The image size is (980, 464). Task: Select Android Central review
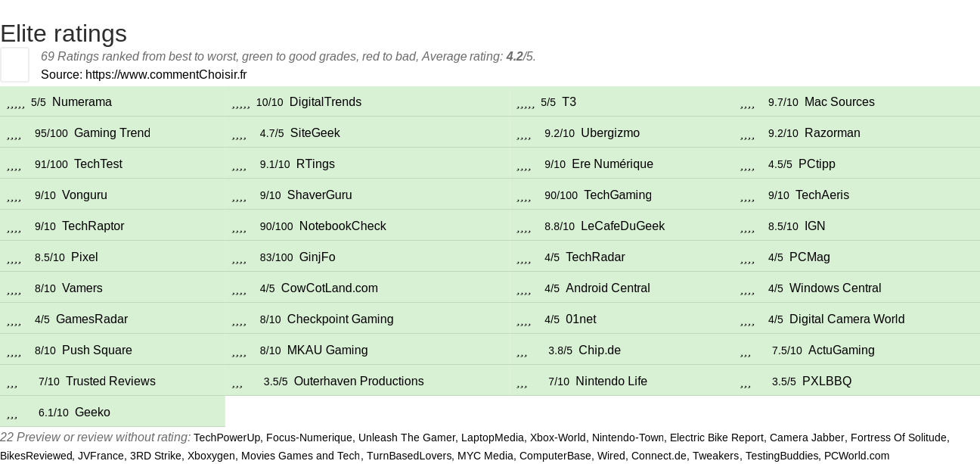pos(608,288)
